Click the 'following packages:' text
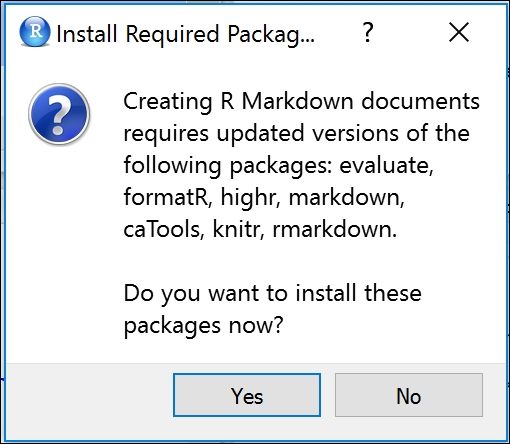 tap(228, 166)
